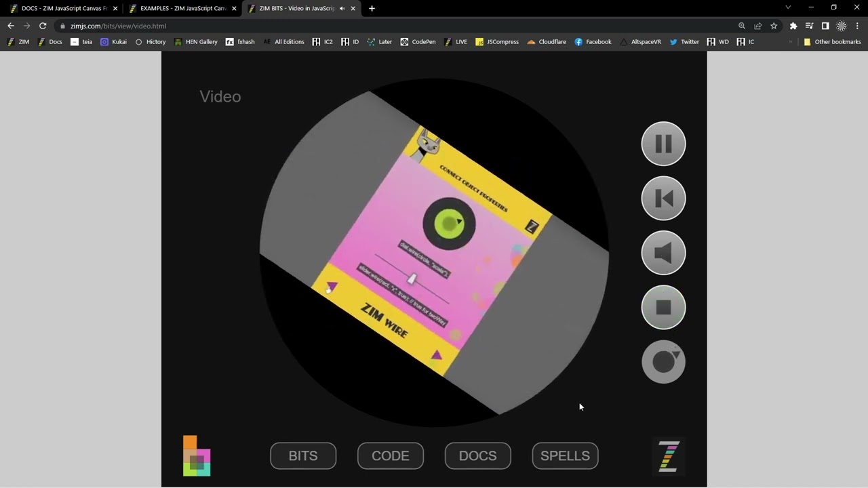Click the striped ZIM Z logo
The width and height of the screenshot is (868, 488).
click(669, 456)
